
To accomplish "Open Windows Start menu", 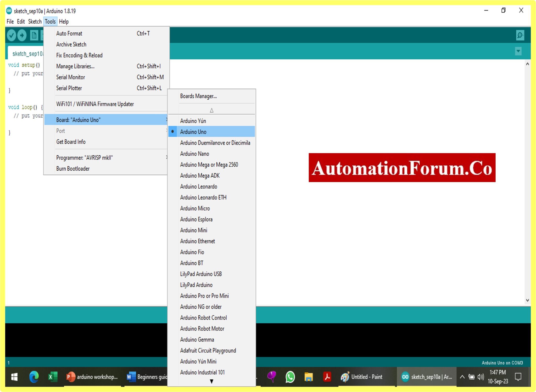I will [x=14, y=377].
